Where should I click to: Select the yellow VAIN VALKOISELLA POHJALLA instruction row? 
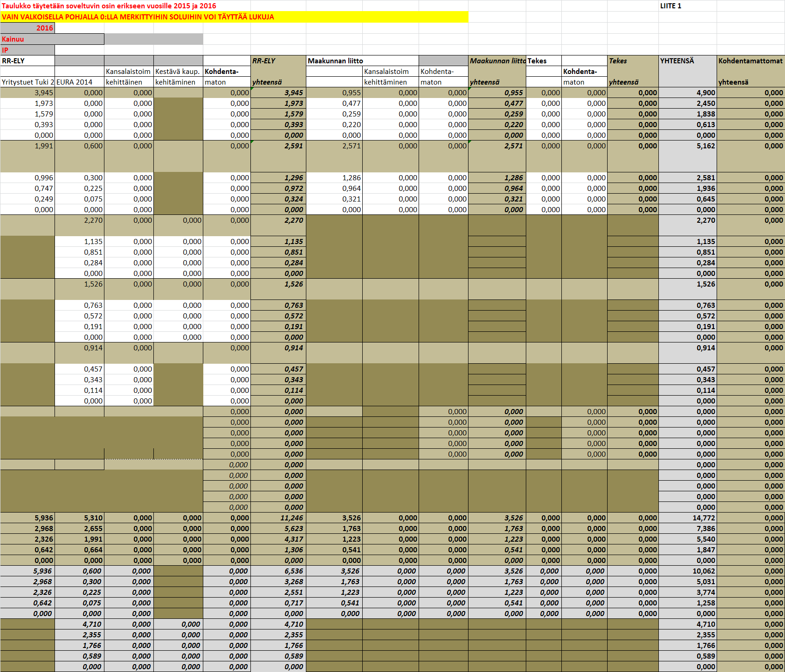234,17
